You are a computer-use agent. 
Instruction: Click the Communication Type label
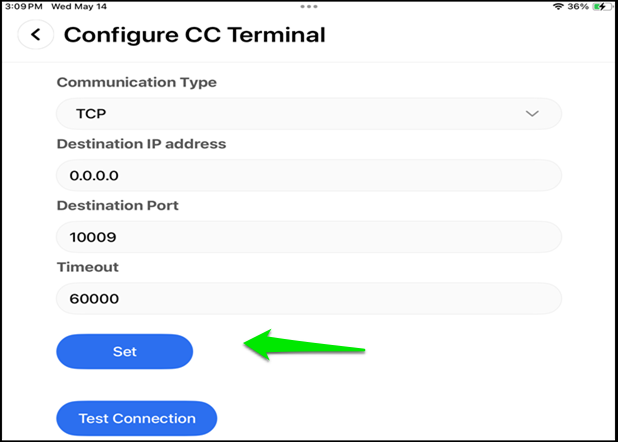137,82
